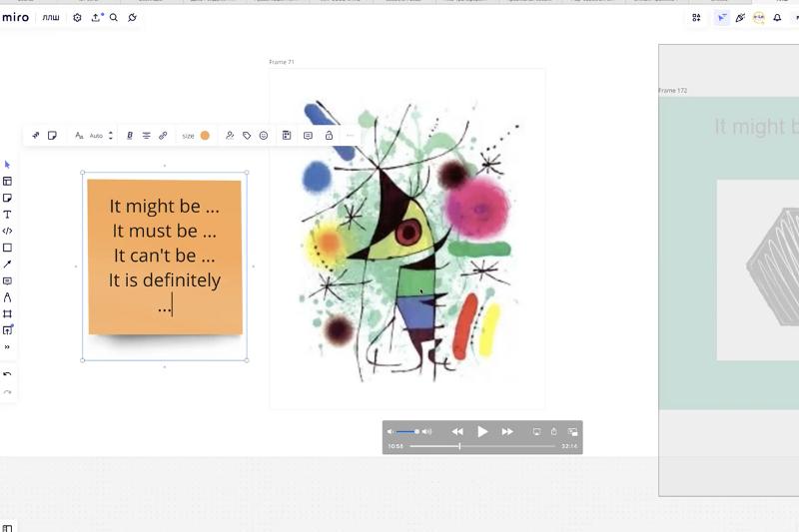This screenshot has width=799, height=532.
Task: Open the orange sticky note color swatch
Action: coord(205,136)
